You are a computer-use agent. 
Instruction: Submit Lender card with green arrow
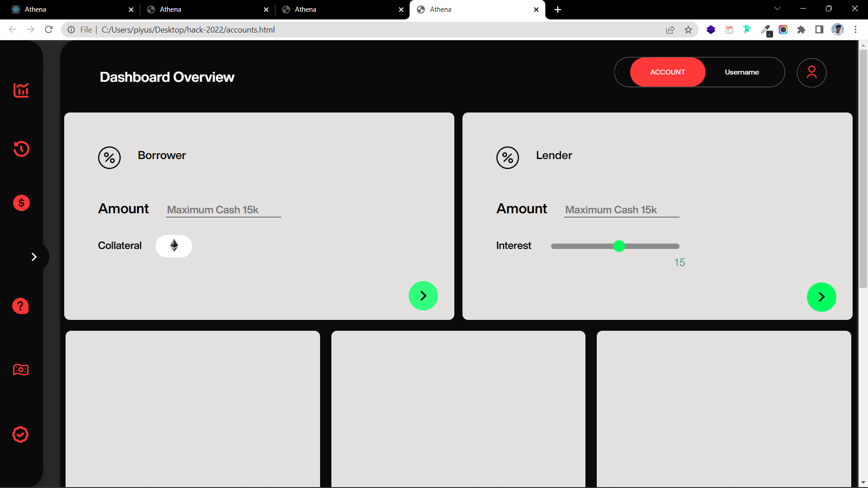(x=821, y=297)
